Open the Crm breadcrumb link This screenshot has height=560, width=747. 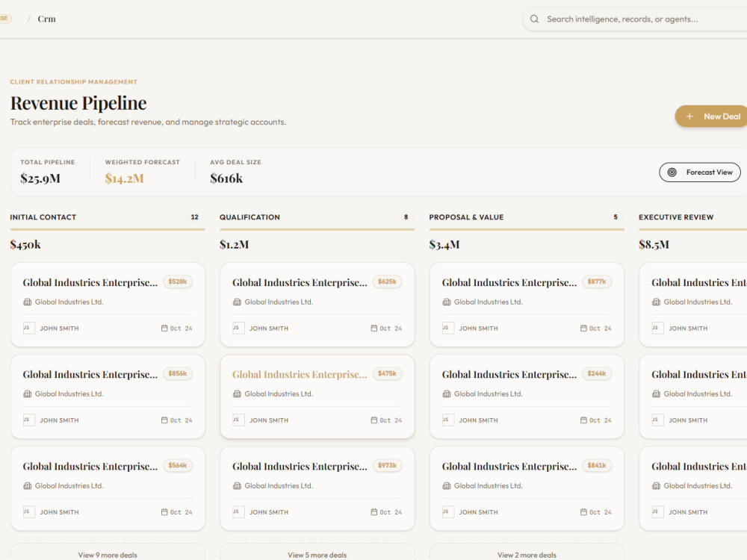pyautogui.click(x=46, y=19)
